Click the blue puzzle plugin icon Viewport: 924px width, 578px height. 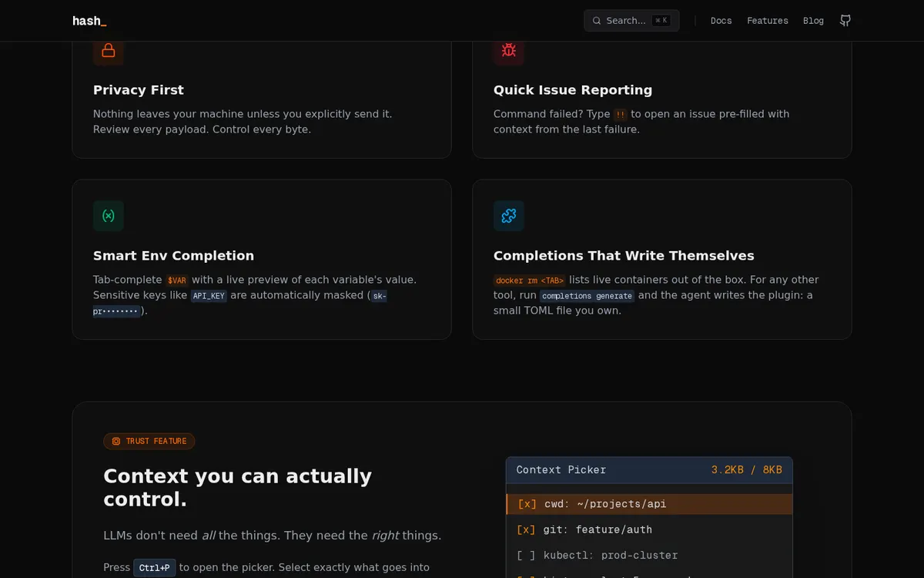[509, 216]
